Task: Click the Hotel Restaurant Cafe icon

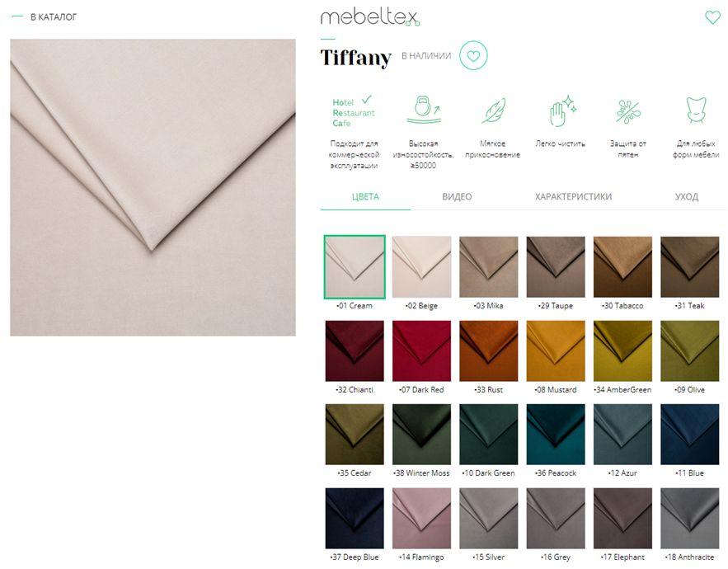Action: (354, 111)
